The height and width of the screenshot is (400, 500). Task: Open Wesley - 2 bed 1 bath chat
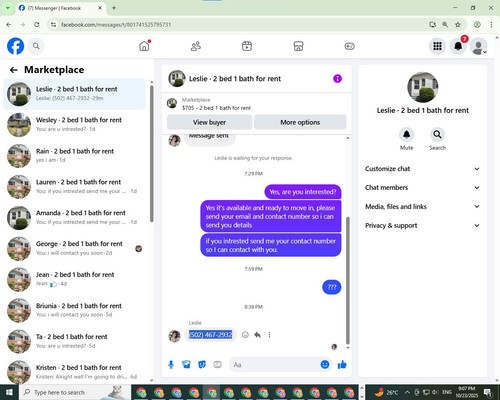[74, 125]
